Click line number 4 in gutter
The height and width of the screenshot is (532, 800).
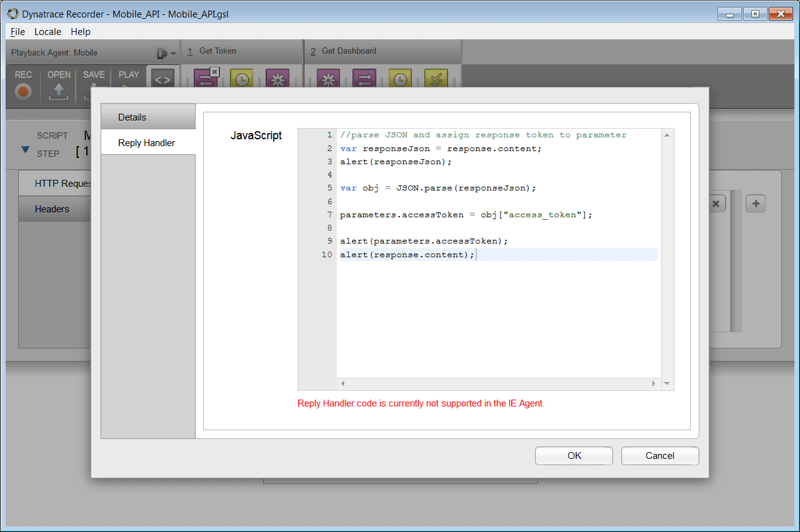[x=329, y=175]
